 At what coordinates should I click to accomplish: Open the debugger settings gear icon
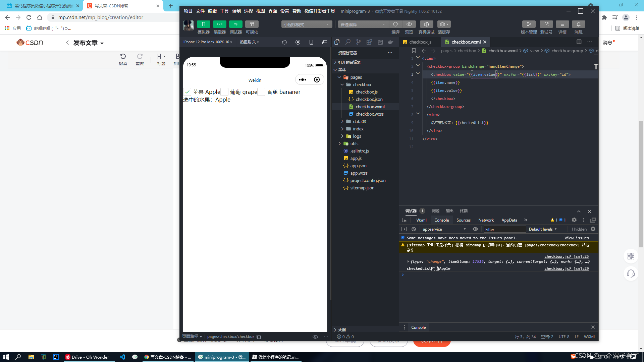574,220
